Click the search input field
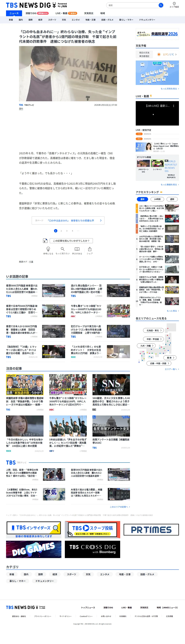Viewport: 185px width, 644px height. tap(133, 5)
